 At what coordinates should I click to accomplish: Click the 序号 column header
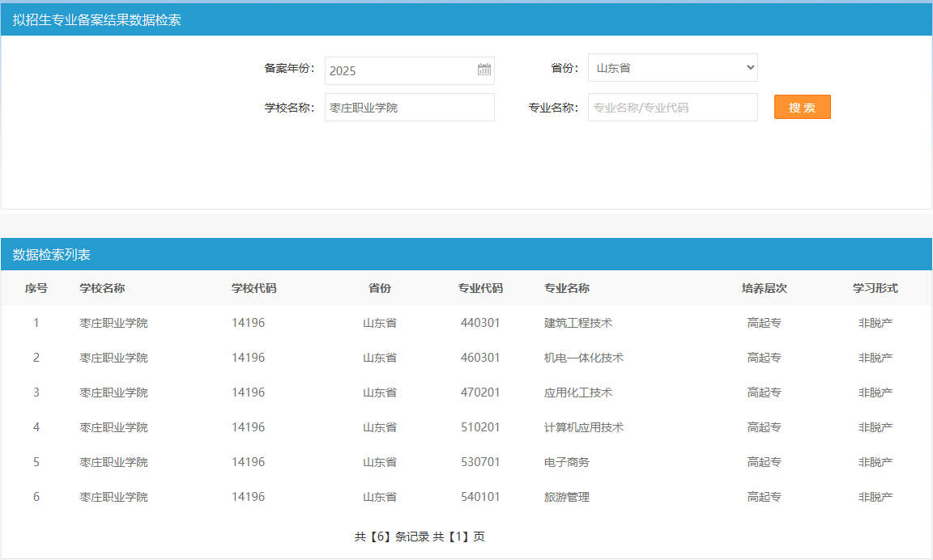point(36,288)
